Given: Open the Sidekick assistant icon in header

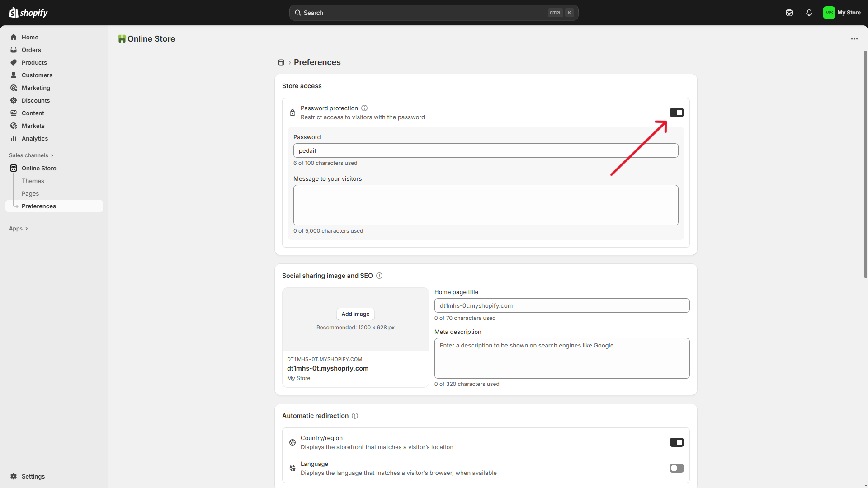Looking at the screenshot, I should pyautogui.click(x=789, y=13).
